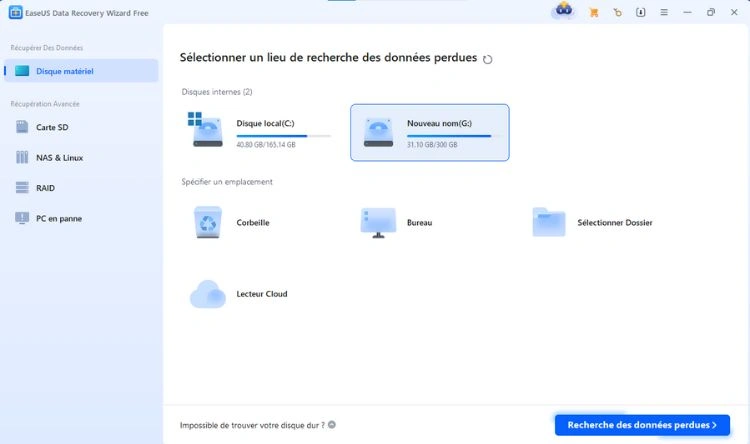750x444 pixels.
Task: Click the 31.10 GB/300 GB text
Action: point(432,144)
